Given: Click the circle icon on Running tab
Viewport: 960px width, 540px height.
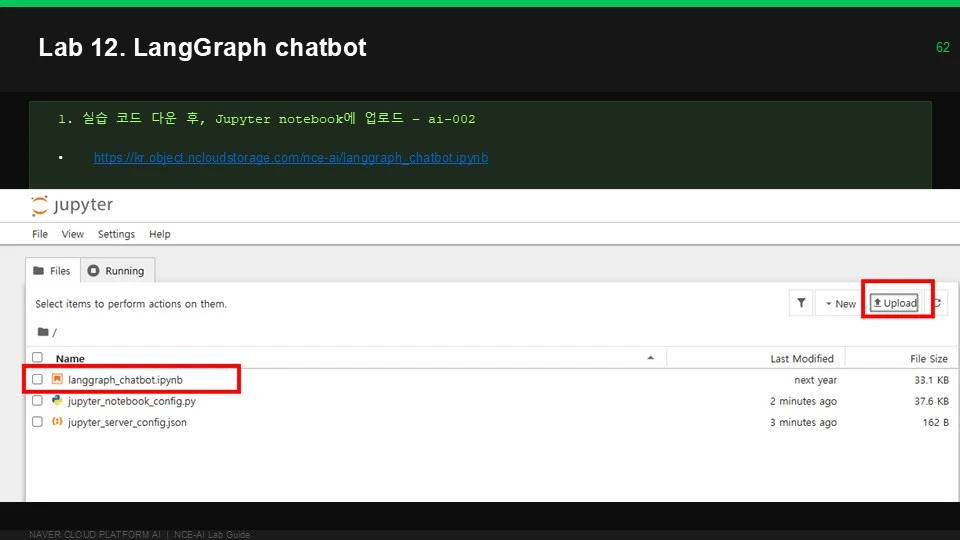Looking at the screenshot, I should pyautogui.click(x=93, y=271).
